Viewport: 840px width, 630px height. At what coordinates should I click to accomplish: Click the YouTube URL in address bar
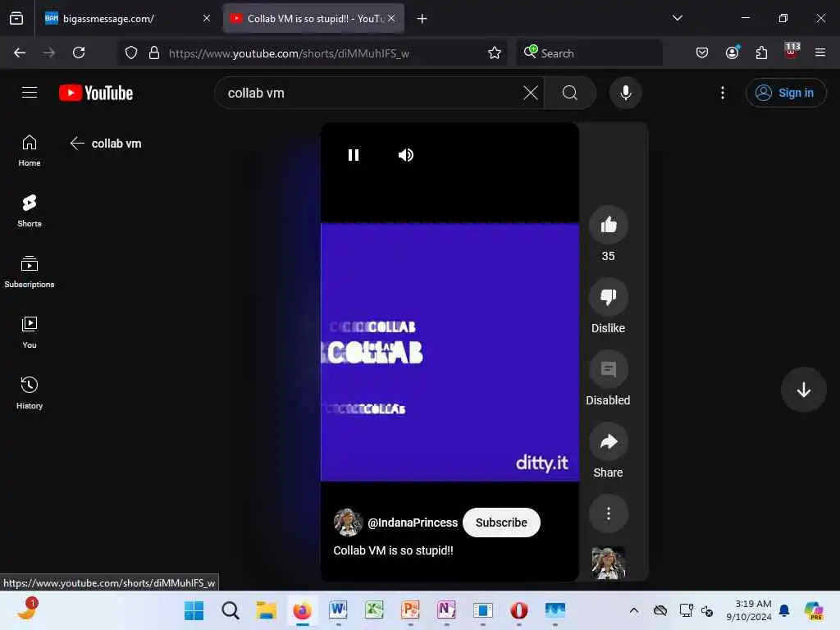[289, 53]
